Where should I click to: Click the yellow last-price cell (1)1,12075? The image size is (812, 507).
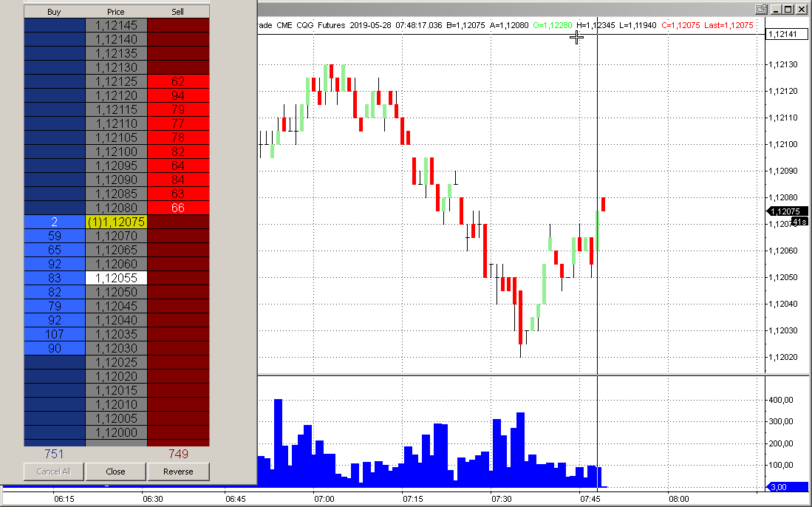pyautogui.click(x=116, y=222)
